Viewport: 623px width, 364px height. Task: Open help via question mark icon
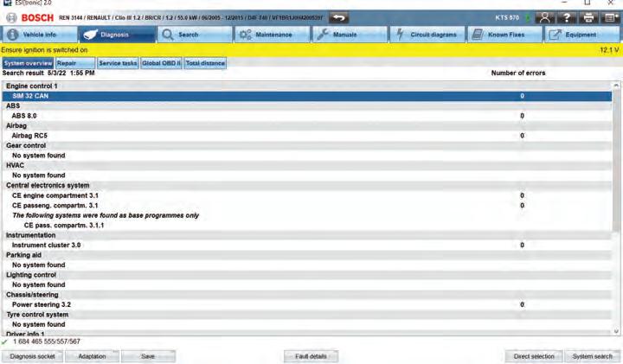tap(567, 18)
